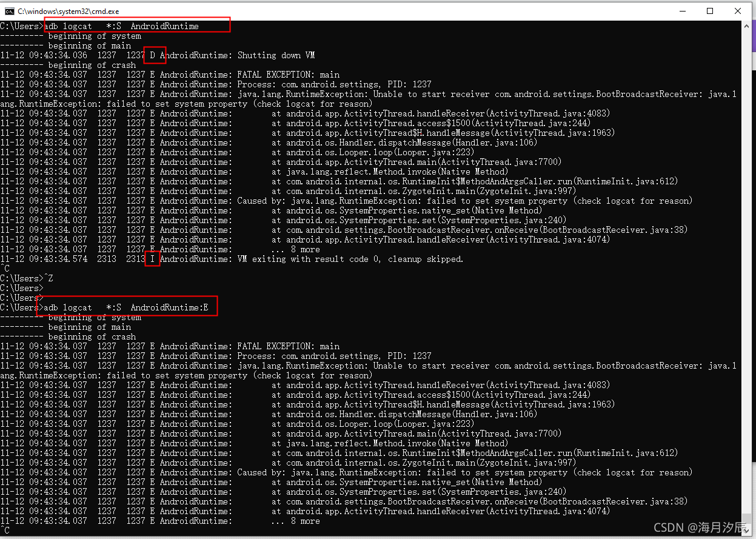Click the 'Caused by: java.lang.RuntimeException' line
756x539 pixels.
point(364,201)
